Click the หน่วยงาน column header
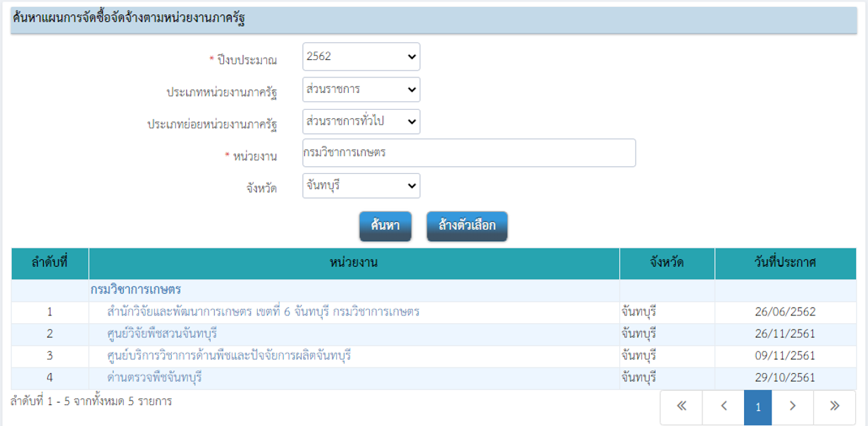This screenshot has width=868, height=426. tap(354, 263)
